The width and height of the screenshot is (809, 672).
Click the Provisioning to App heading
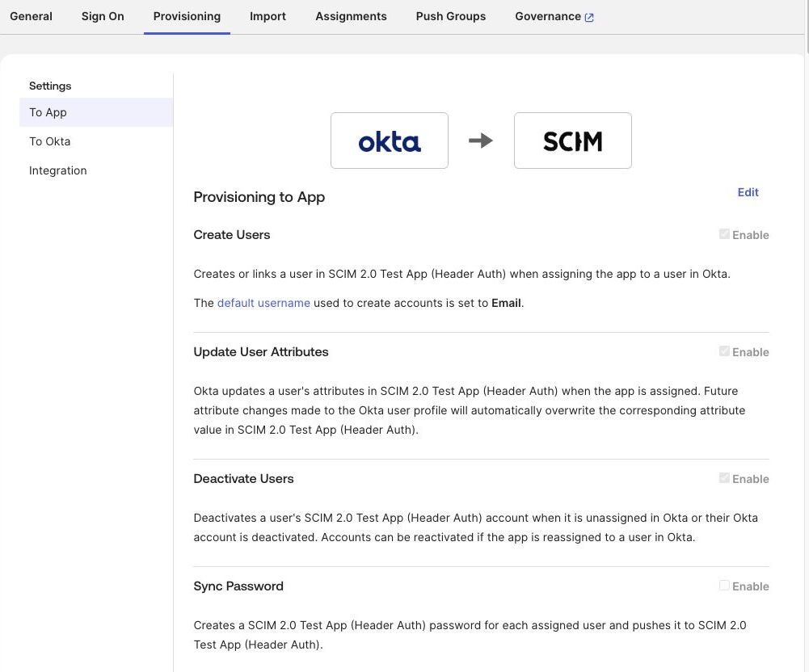[259, 197]
